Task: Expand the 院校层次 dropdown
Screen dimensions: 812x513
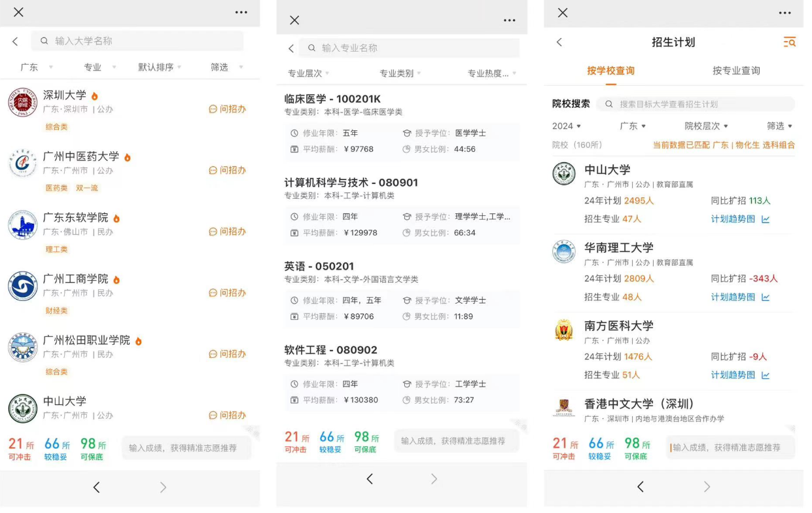Action: click(x=707, y=126)
